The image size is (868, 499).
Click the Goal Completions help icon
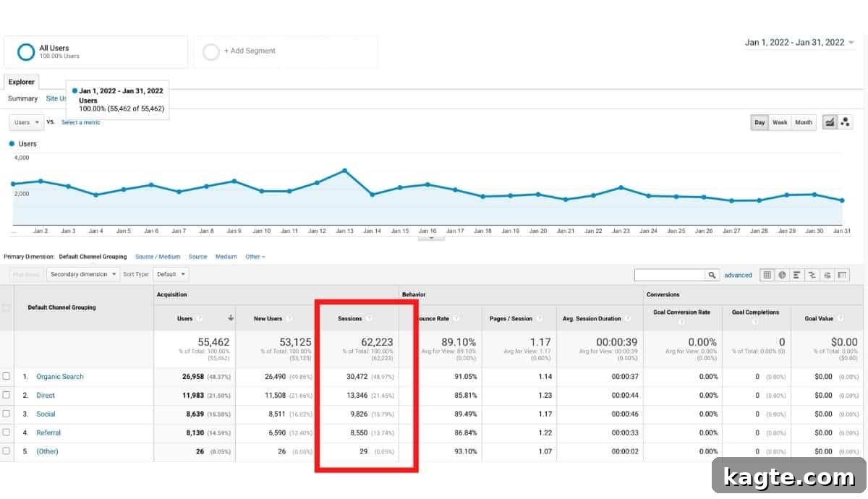point(755,323)
